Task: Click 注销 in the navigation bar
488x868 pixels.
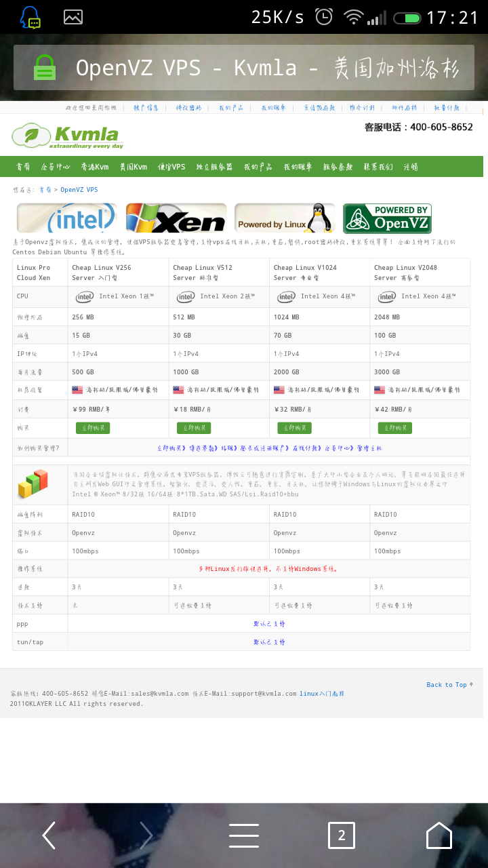Action: click(411, 167)
